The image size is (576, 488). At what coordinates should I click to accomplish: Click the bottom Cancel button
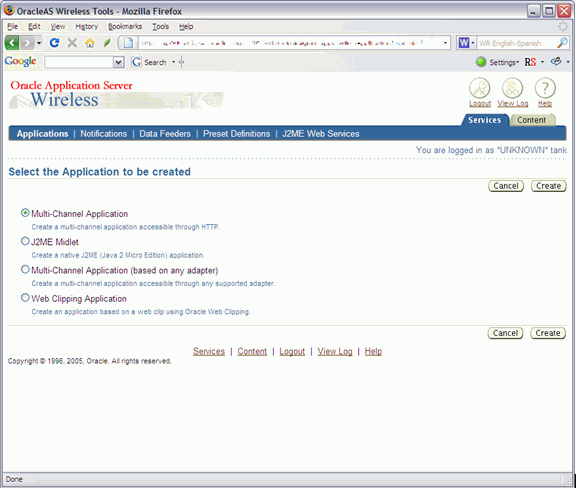coord(505,333)
